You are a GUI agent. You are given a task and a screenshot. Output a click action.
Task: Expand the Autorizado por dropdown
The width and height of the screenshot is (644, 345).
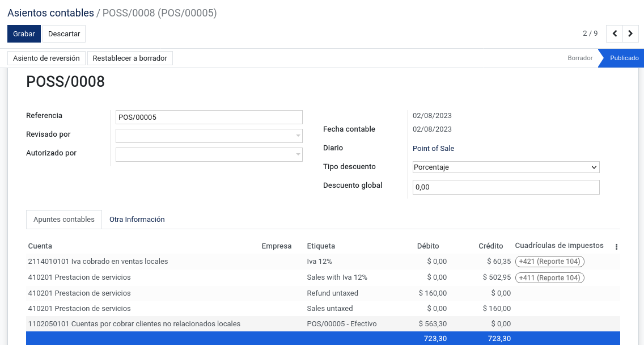209,154
